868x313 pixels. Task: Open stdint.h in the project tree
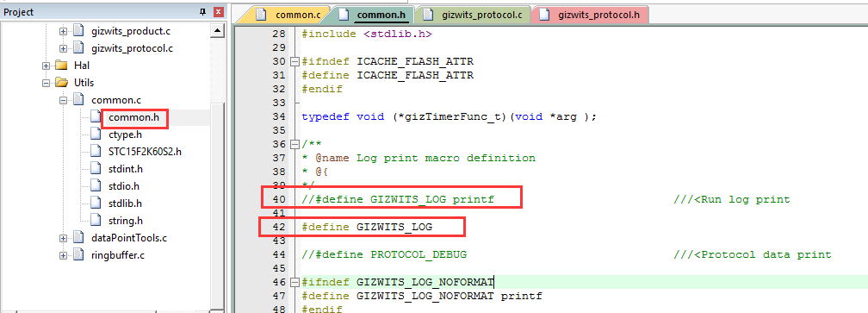coord(125,169)
